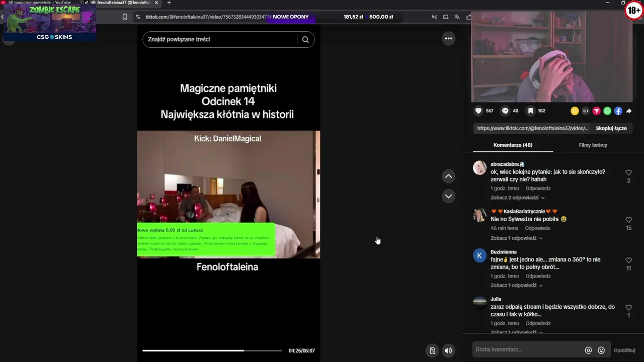
Task: Toggle the autoscroll icon beside the volume button
Action: point(432,350)
